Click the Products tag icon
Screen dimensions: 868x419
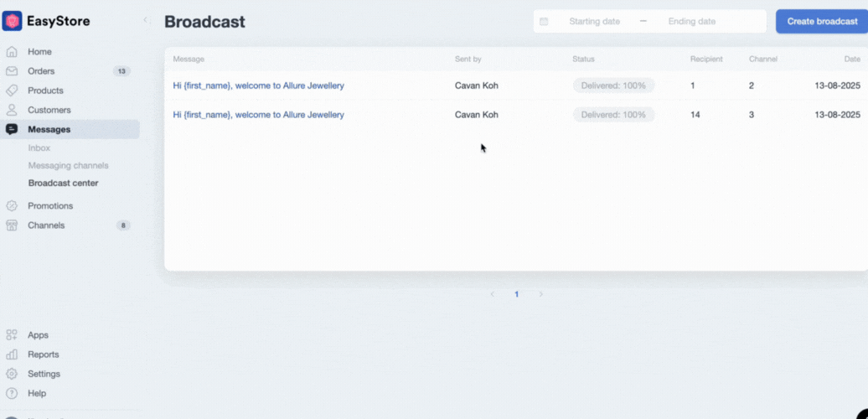[12, 91]
